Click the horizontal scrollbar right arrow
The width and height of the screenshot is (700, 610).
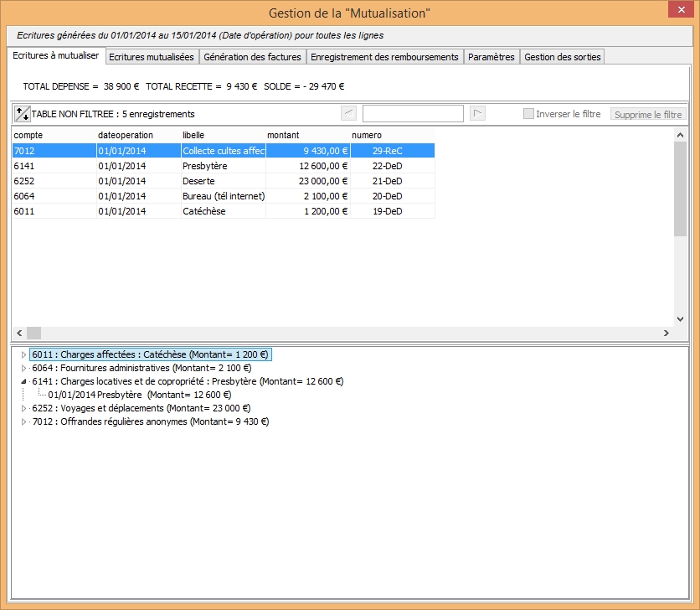(x=667, y=333)
